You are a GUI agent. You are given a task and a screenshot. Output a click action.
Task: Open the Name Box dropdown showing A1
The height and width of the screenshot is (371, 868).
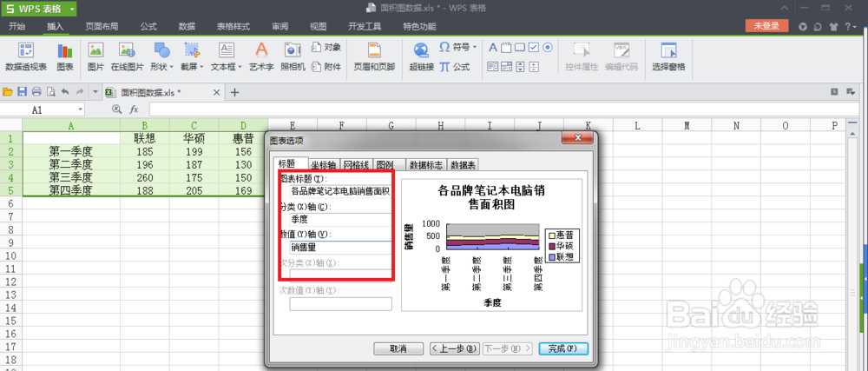pos(82,109)
